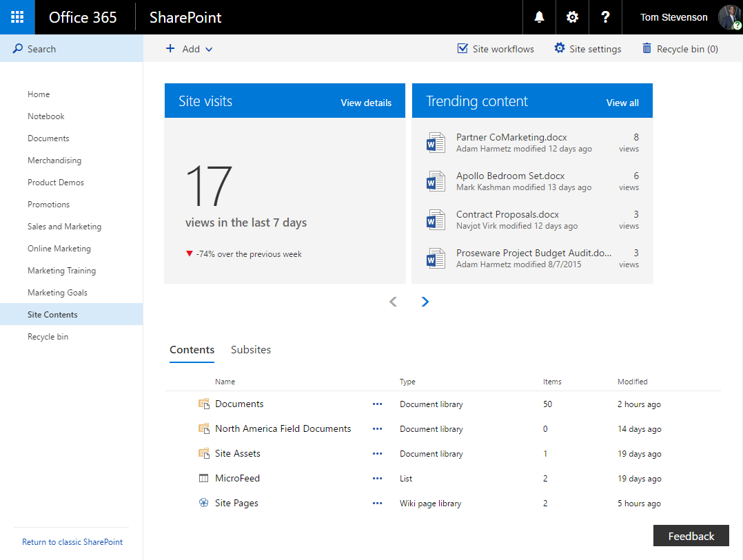Image resolution: width=743 pixels, height=560 pixels.
Task: Click Return to classic SharePoint link
Action: click(72, 542)
